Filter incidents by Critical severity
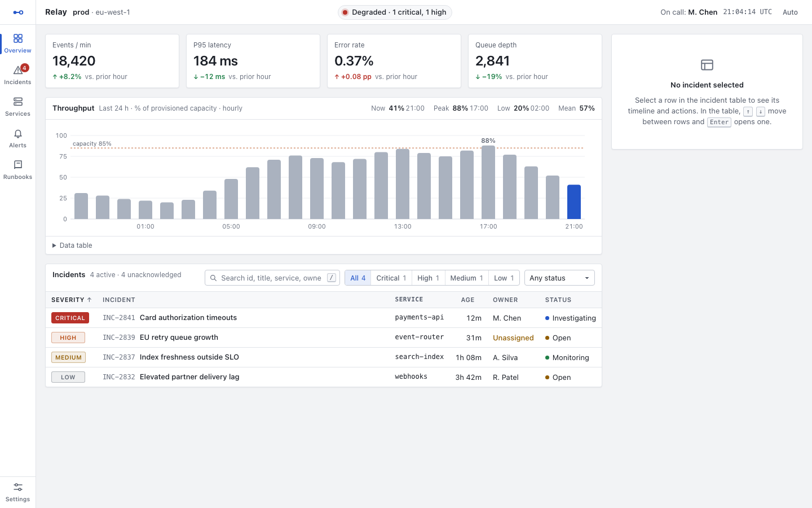812x508 pixels. pyautogui.click(x=391, y=278)
